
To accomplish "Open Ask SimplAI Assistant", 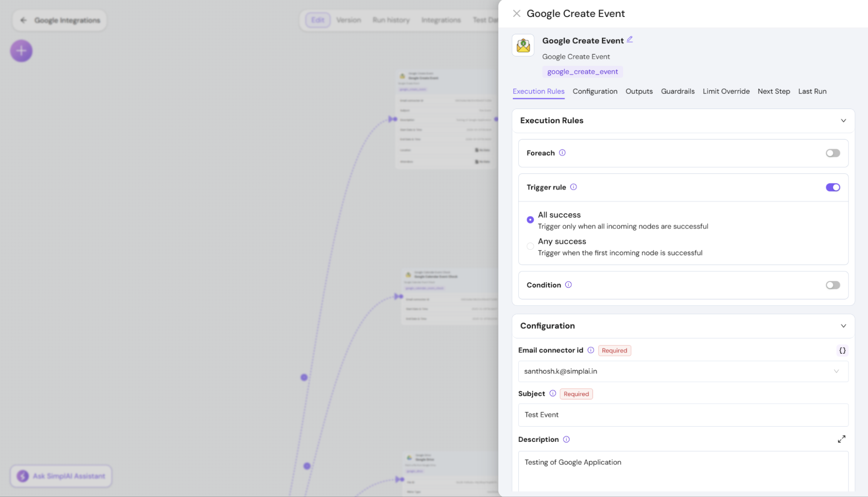I will 61,476.
